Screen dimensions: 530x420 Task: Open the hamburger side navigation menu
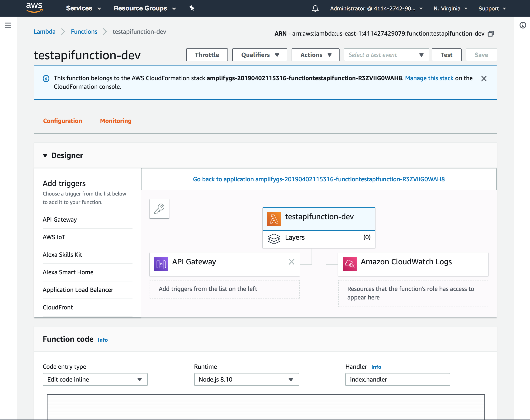pyautogui.click(x=8, y=25)
